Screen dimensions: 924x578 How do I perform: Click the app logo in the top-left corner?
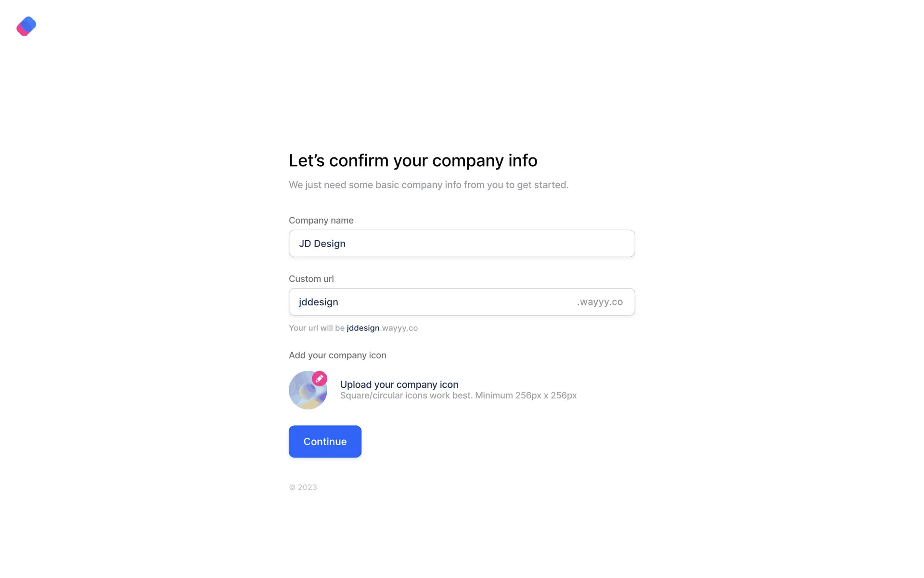coord(26,26)
